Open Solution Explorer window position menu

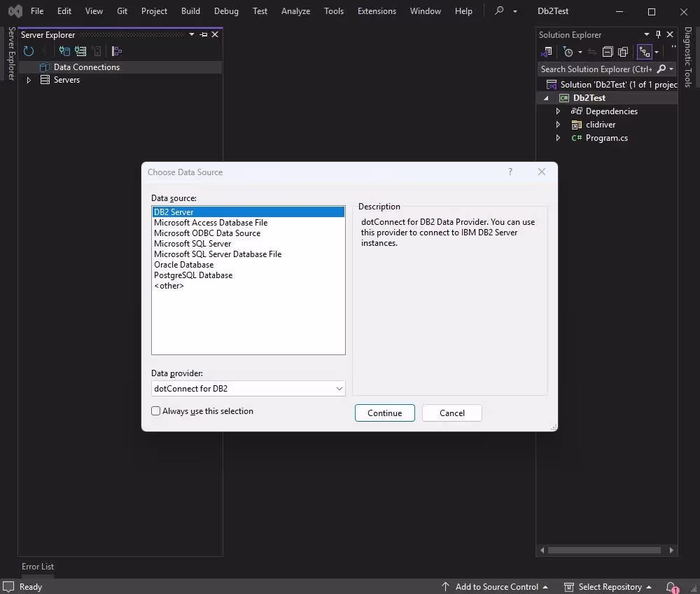coord(646,34)
